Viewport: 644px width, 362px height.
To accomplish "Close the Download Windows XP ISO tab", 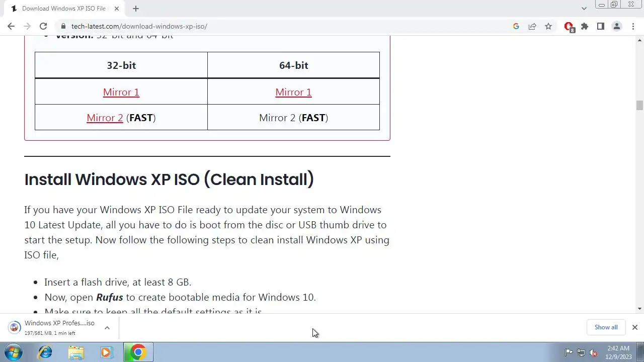I will 117,9.
